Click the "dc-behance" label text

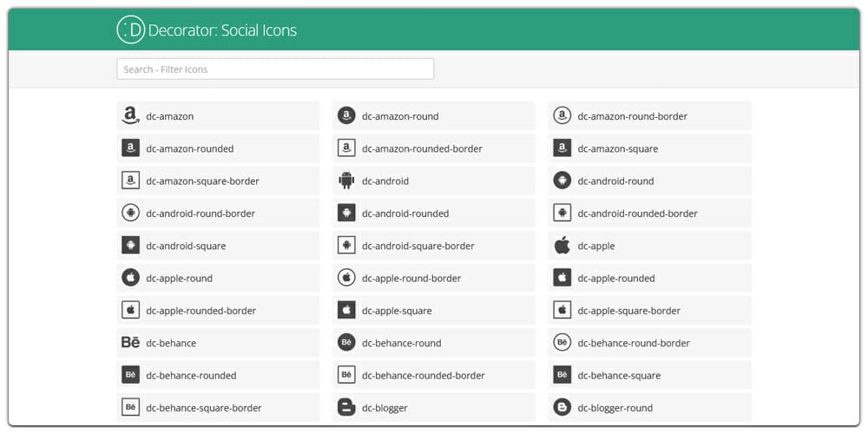[171, 343]
